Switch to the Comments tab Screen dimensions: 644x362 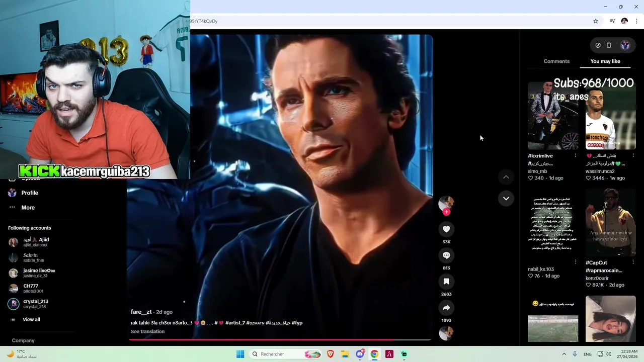point(556,61)
